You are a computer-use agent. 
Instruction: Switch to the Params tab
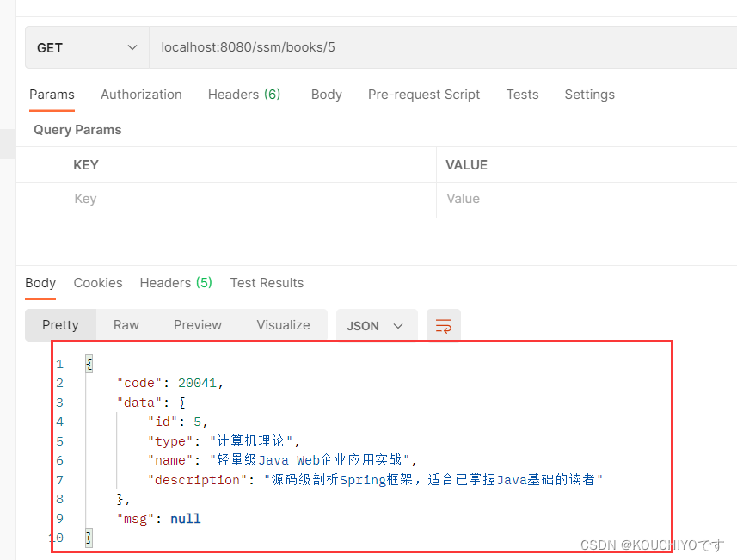[52, 95]
